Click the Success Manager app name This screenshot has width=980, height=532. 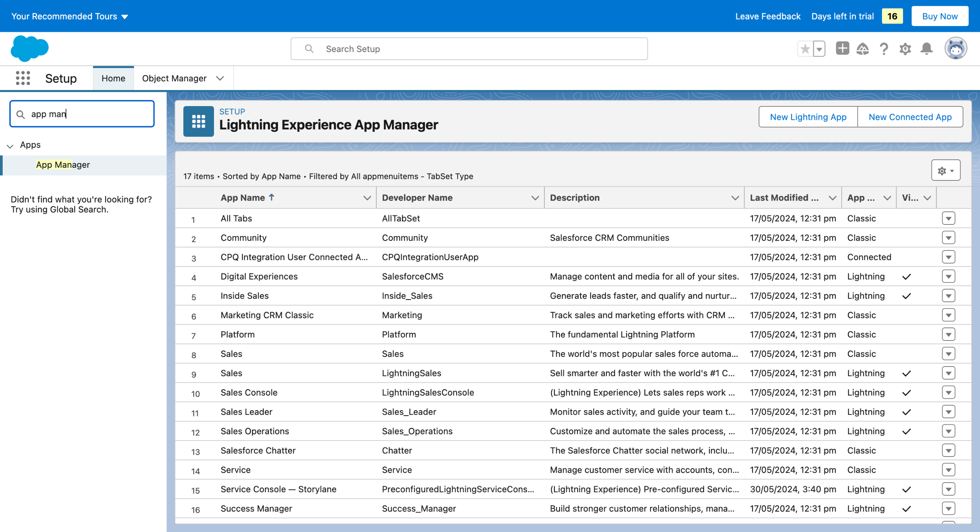pyautogui.click(x=256, y=508)
